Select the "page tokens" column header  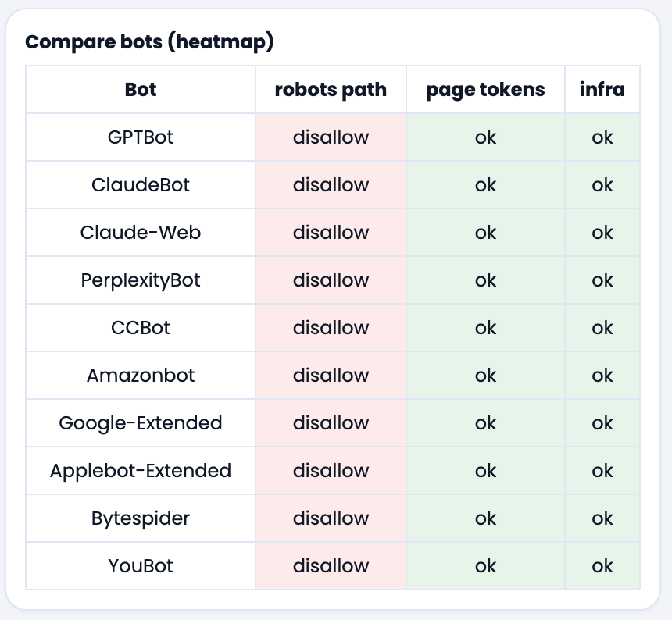[x=485, y=90]
